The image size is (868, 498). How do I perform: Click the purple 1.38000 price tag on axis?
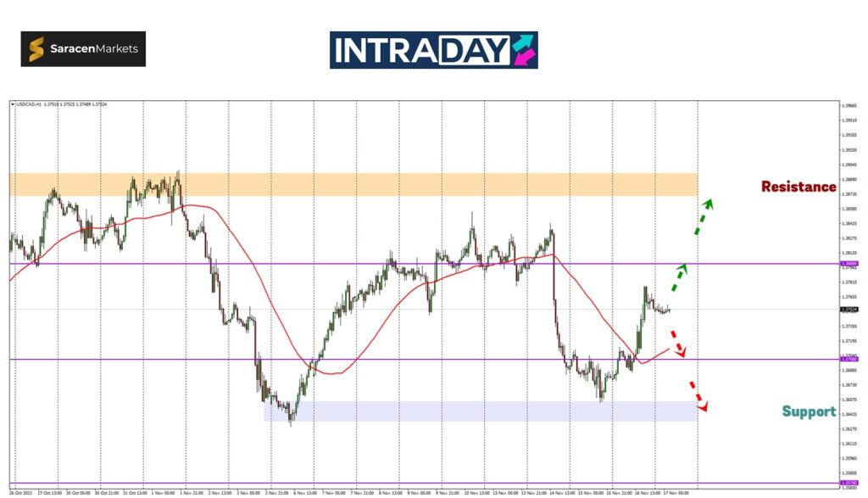849,264
